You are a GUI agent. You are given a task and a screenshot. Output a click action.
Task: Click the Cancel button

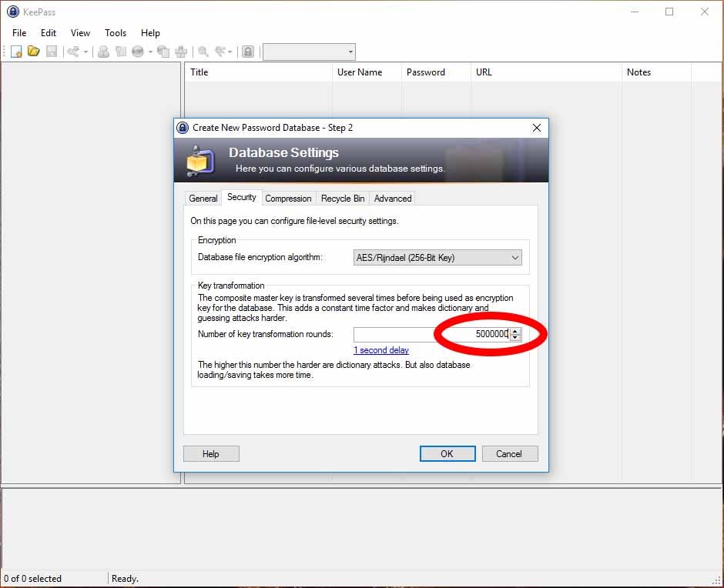[x=510, y=453]
